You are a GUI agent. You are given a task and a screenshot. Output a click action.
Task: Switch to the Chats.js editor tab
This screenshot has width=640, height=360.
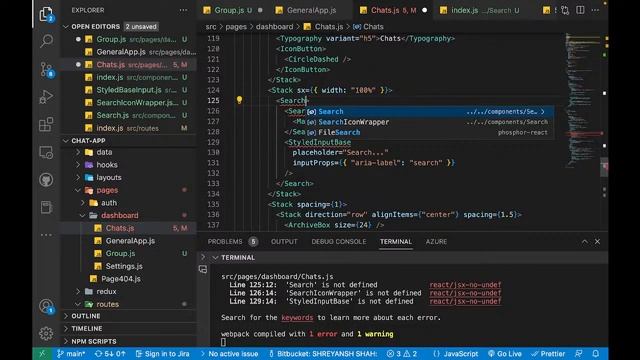click(393, 10)
